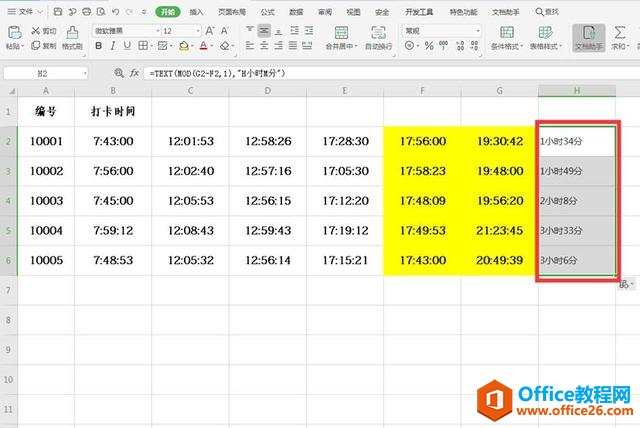Open the Insert ribbon tab

pyautogui.click(x=196, y=12)
